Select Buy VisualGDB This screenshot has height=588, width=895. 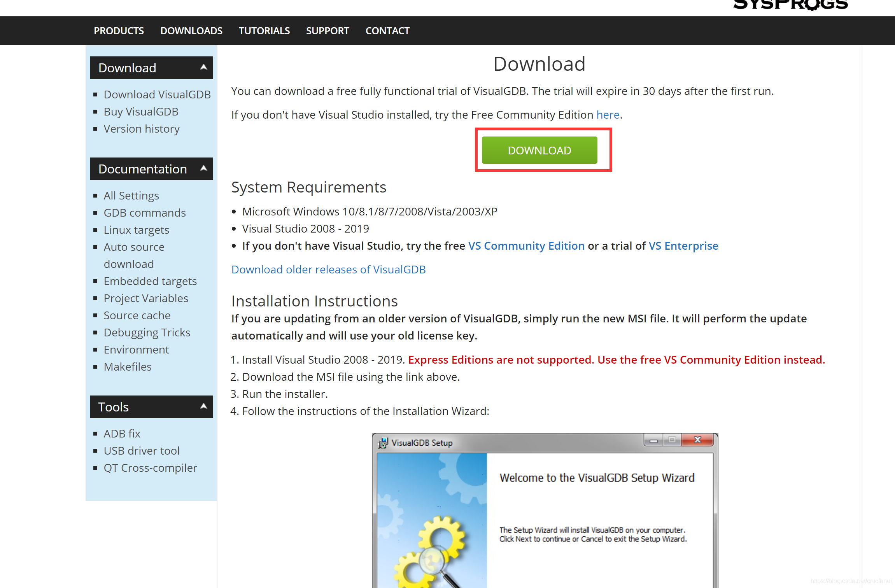pos(141,112)
